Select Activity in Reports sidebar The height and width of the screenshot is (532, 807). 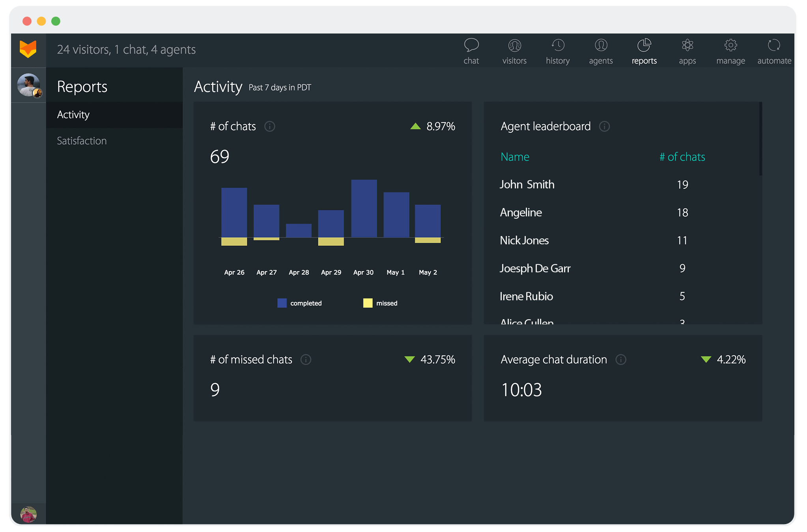coord(114,115)
